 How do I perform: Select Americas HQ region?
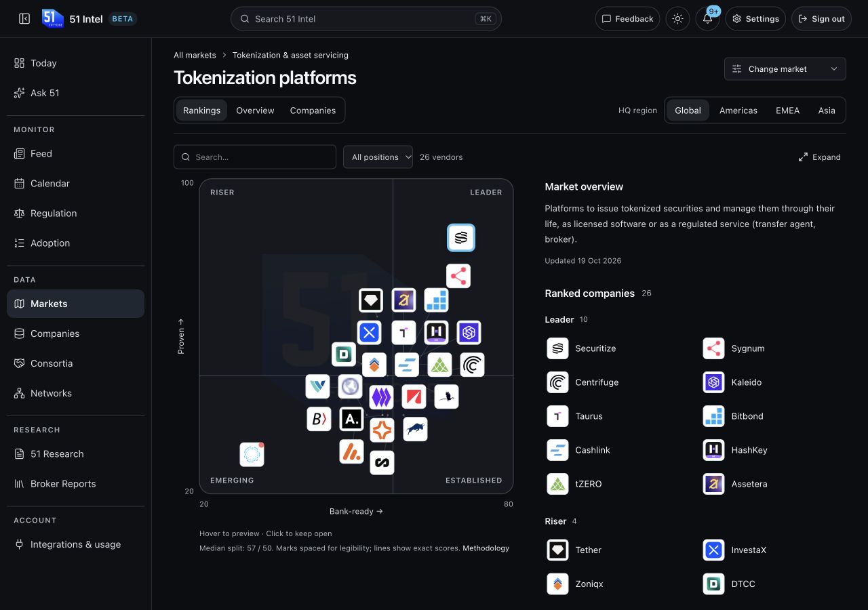[738, 110]
